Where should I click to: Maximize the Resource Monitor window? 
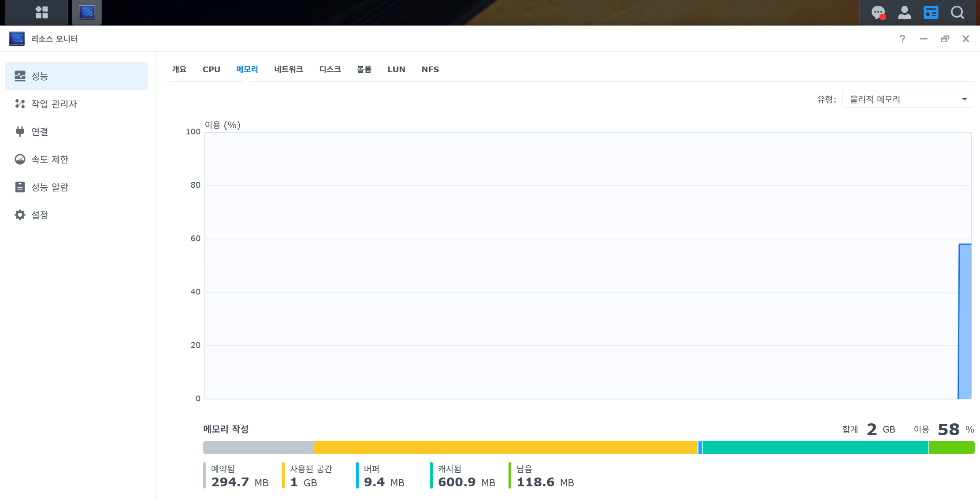pyautogui.click(x=945, y=39)
